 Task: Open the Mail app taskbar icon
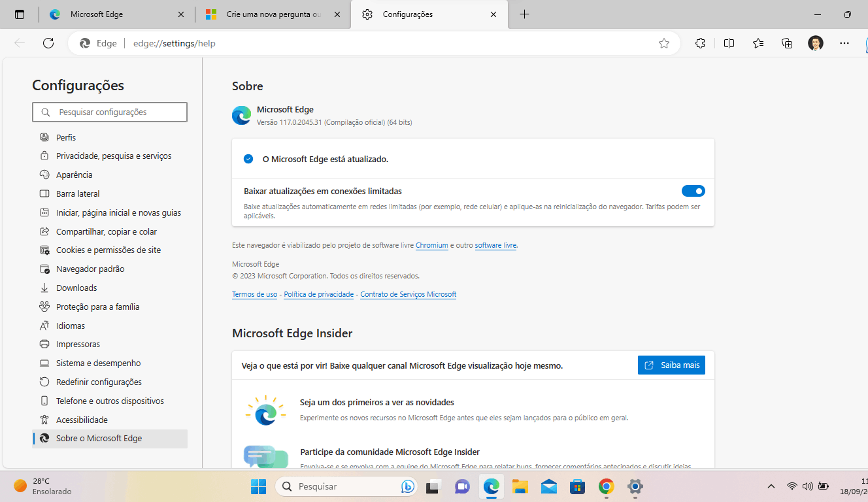click(x=548, y=486)
